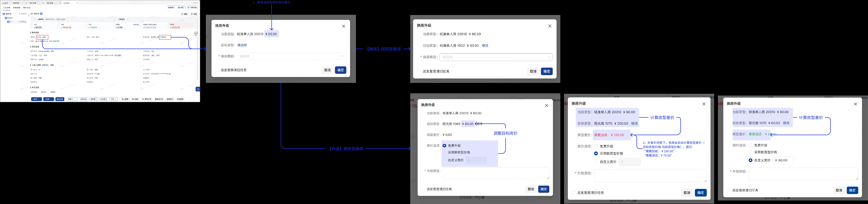Viewport: 868px width, 204px height.
Task: Click 请选择 link next to 目标房型
Action: [x=242, y=45]
